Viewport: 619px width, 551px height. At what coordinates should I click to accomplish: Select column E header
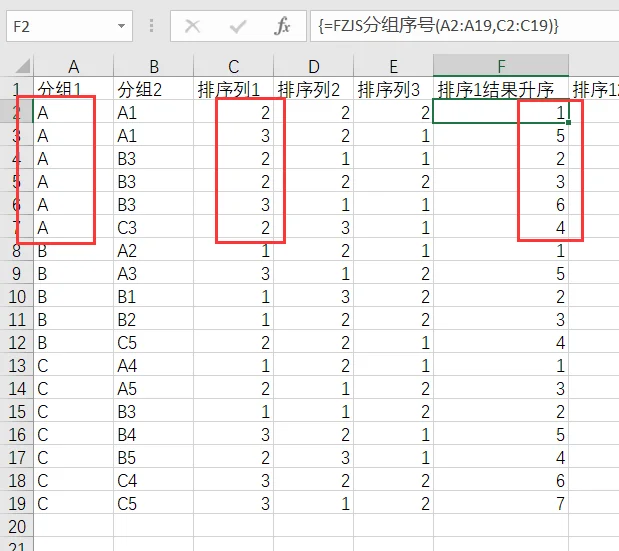point(393,66)
